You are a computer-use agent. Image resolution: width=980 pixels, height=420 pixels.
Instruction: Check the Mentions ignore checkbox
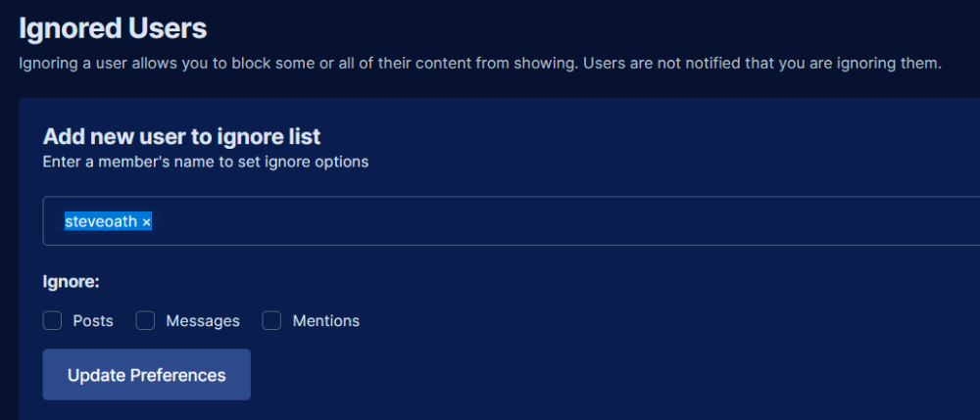coord(271,321)
